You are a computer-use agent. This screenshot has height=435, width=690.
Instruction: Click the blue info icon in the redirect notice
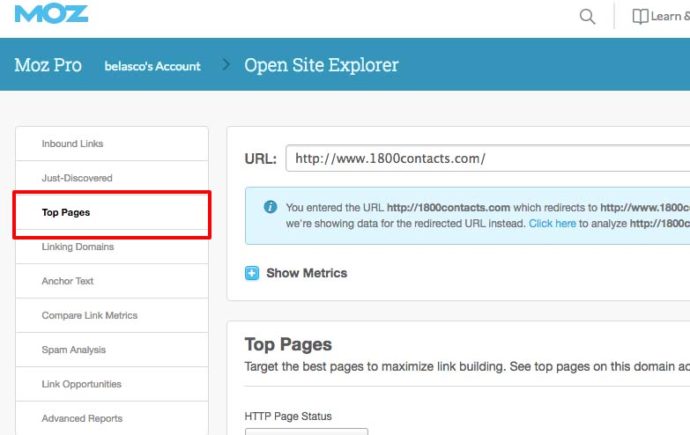tap(270, 207)
